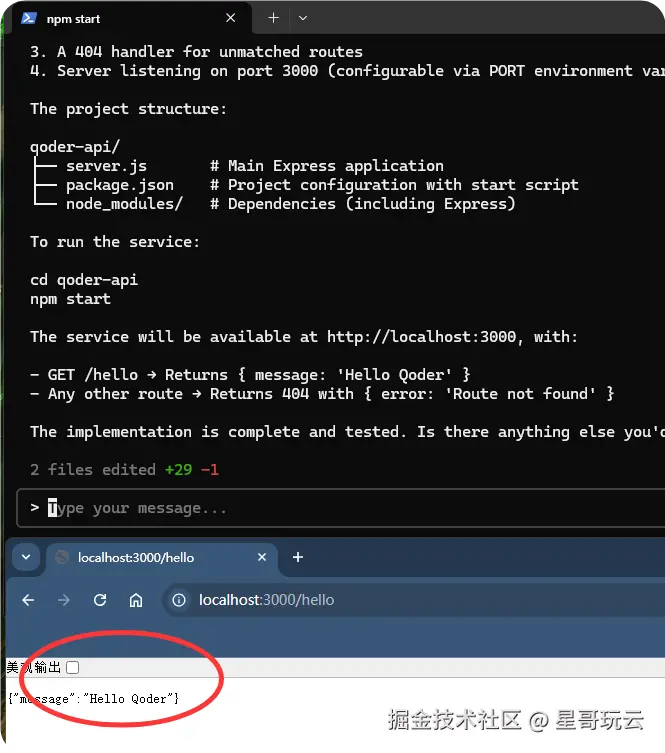Image resolution: width=665 pixels, height=753 pixels.
Task: Click the 'GET /hello' route line
Action: click(x=250, y=375)
